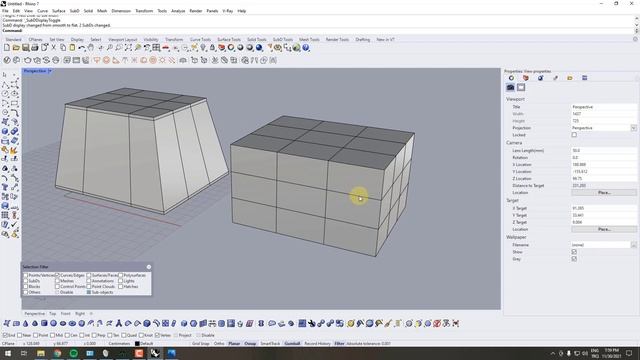This screenshot has height=360, width=640.
Task: Click the SubD cone icon in bottom toolbar
Action: click(x=25, y=323)
